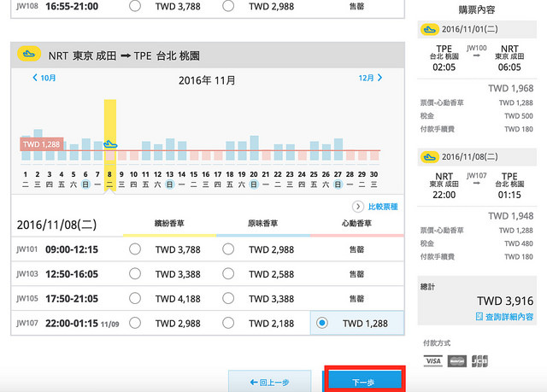Viewport: 547px width, 392px height.
Task: Click the 下一步 button
Action: [364, 382]
